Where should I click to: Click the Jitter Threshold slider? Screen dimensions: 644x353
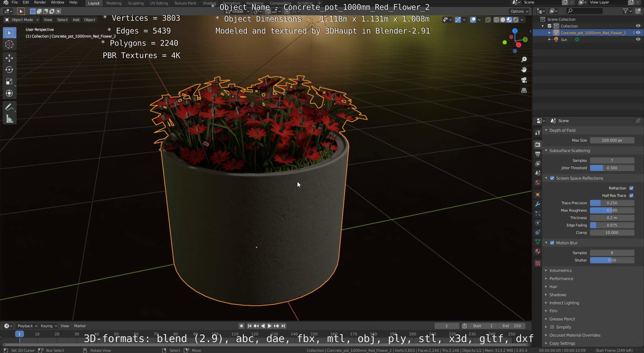pyautogui.click(x=612, y=168)
